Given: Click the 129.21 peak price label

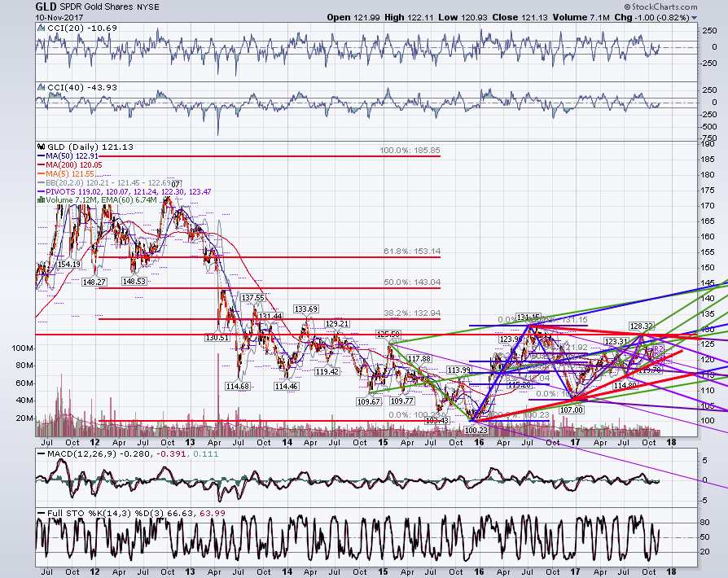Looking at the screenshot, I should pos(337,323).
